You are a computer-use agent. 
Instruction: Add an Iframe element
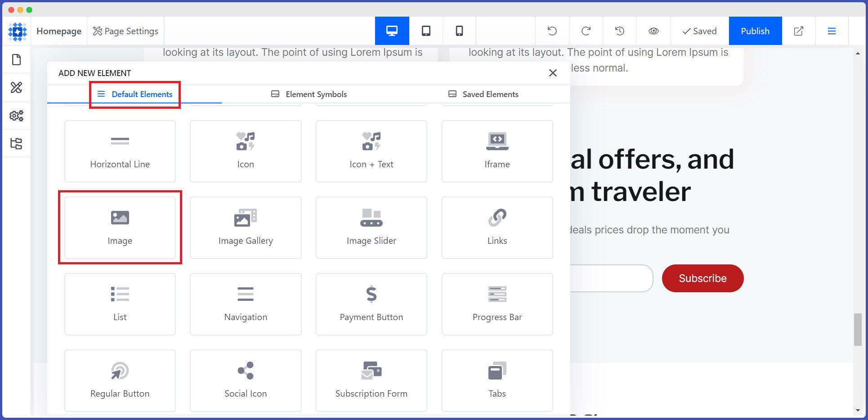click(x=497, y=151)
